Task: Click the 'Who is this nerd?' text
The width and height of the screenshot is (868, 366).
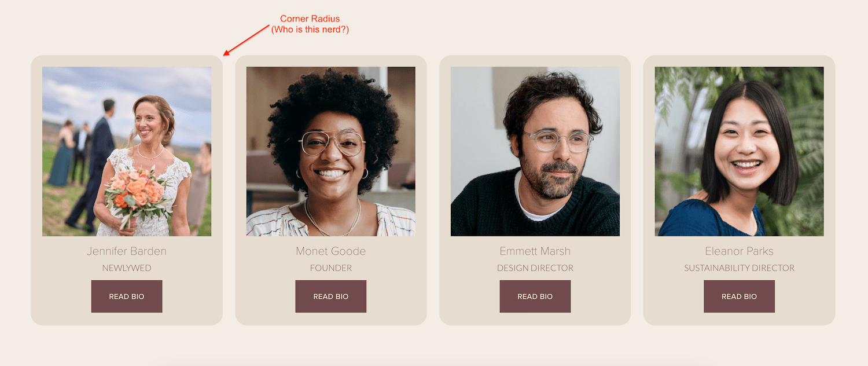Action: point(310,30)
